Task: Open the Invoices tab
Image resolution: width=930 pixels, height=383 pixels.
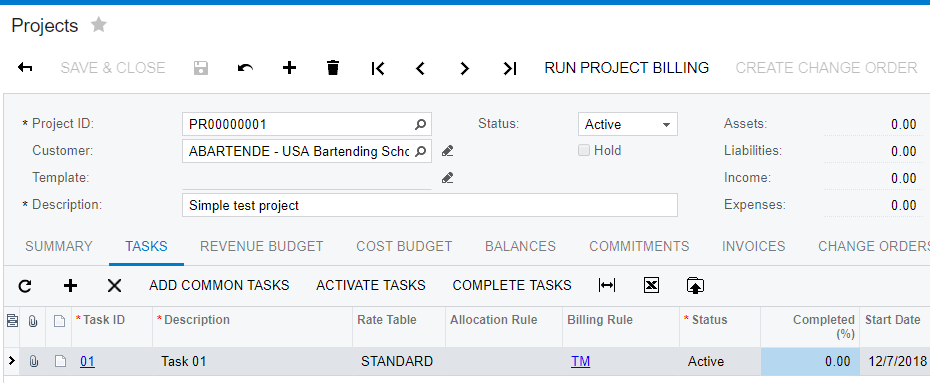Action: coord(753,246)
